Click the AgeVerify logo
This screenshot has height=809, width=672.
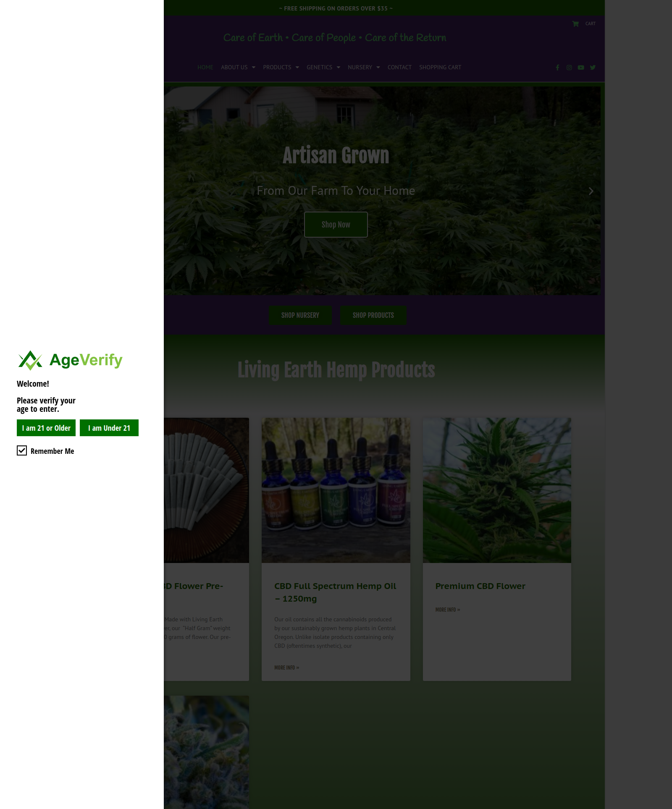click(70, 360)
